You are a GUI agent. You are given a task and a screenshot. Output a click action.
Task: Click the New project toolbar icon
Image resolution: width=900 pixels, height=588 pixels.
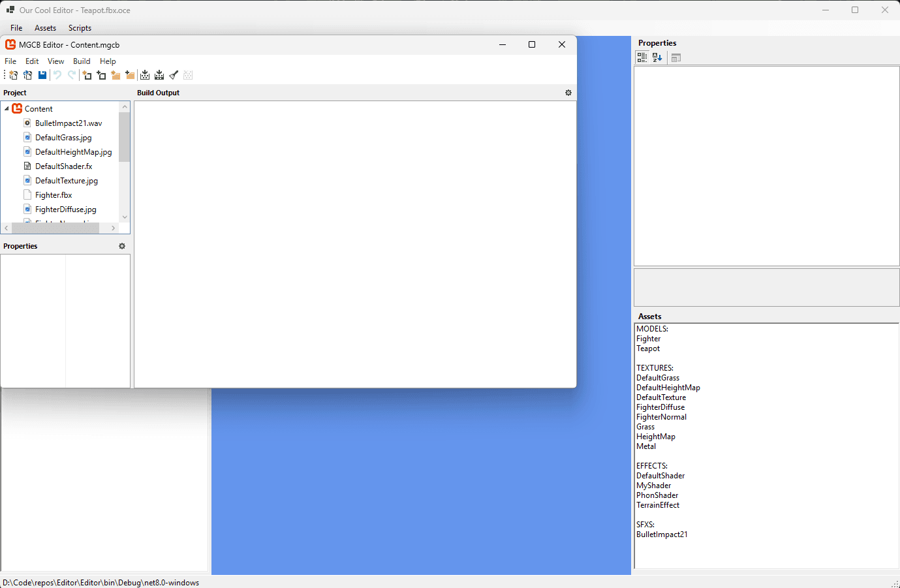tap(13, 75)
